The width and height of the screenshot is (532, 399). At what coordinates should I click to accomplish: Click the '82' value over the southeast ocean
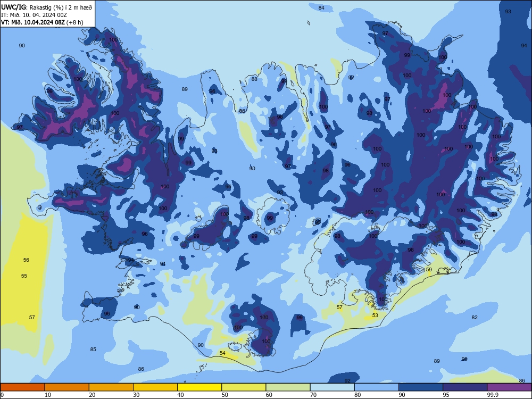pos(475,317)
